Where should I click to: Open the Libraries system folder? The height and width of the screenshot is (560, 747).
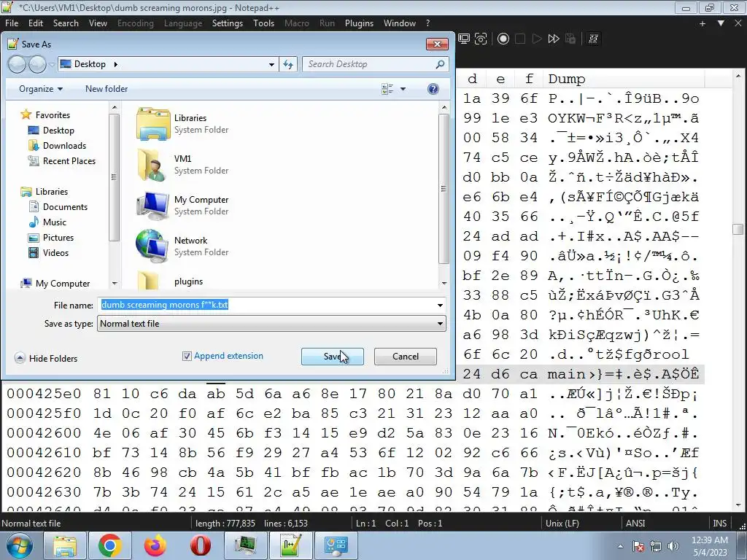(x=182, y=124)
